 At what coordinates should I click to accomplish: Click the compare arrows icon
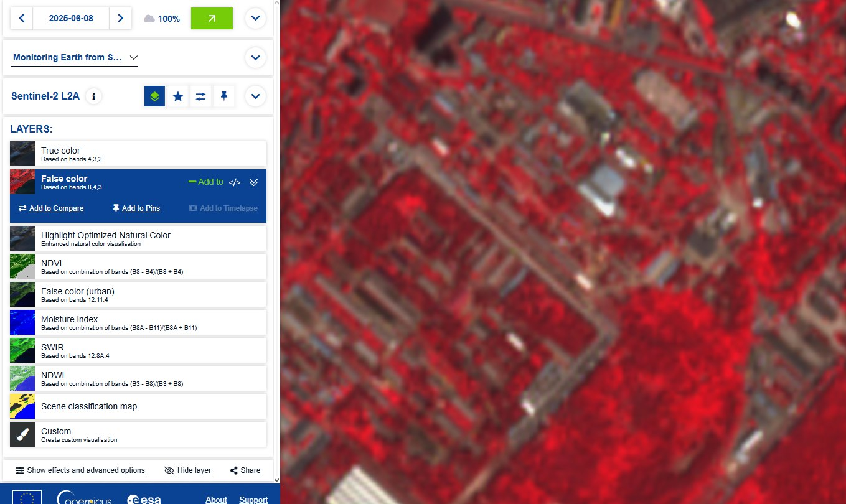tap(200, 96)
